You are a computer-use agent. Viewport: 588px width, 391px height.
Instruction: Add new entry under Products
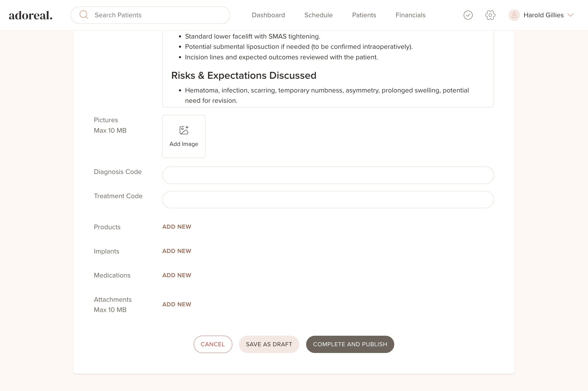pos(177,227)
